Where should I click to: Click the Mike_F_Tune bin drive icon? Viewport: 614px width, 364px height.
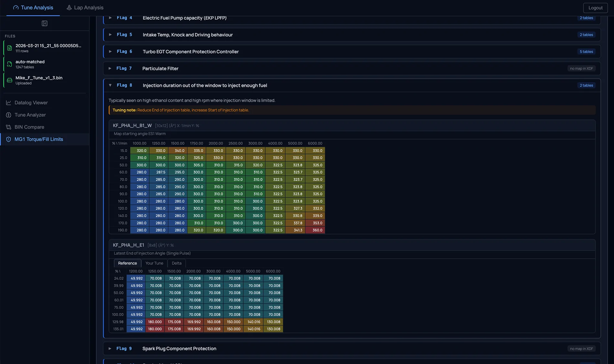pyautogui.click(x=10, y=80)
